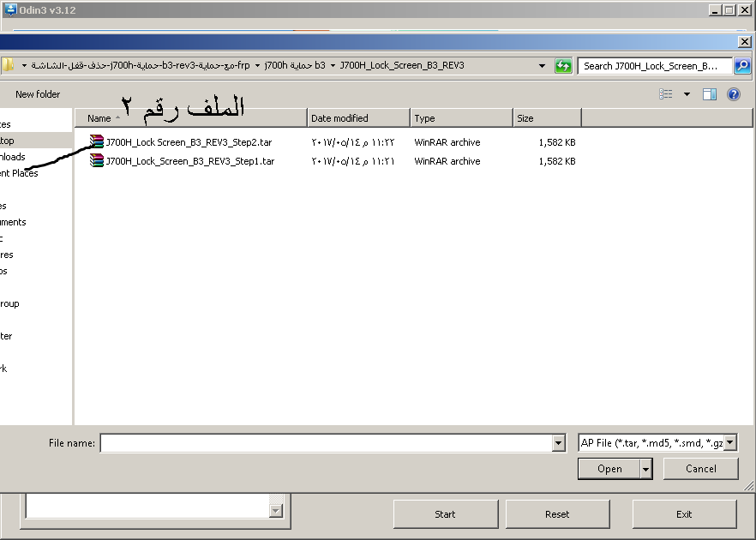Go to J700H_Lock_Screen_B3_REV3 breadcrumb folder

(402, 65)
